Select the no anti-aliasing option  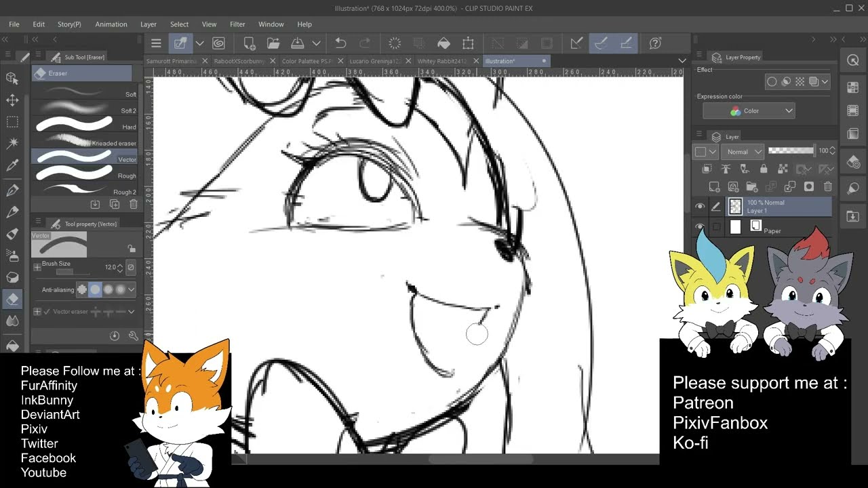tap(83, 289)
